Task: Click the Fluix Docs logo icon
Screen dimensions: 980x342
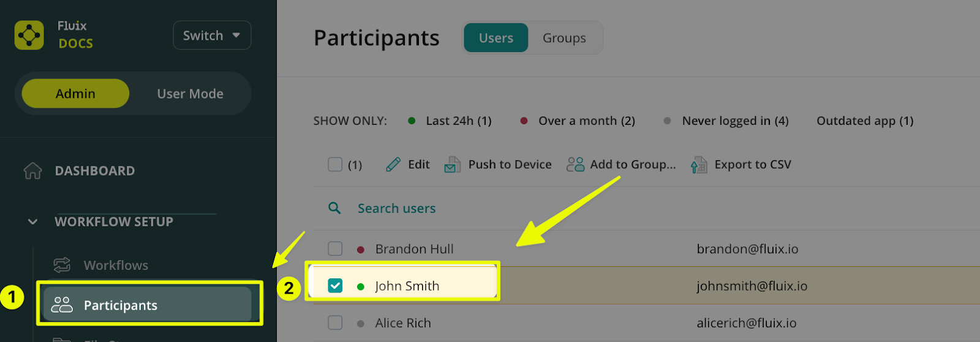Action: (29, 35)
